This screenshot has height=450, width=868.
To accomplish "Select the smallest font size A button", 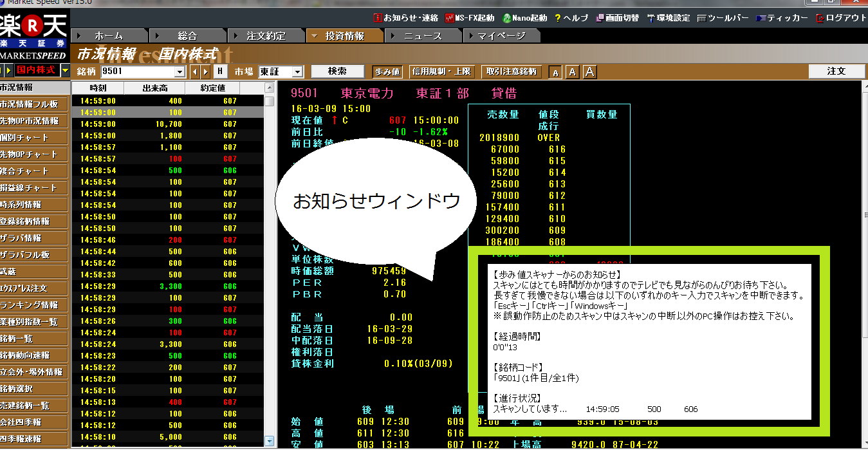I will click(x=555, y=71).
